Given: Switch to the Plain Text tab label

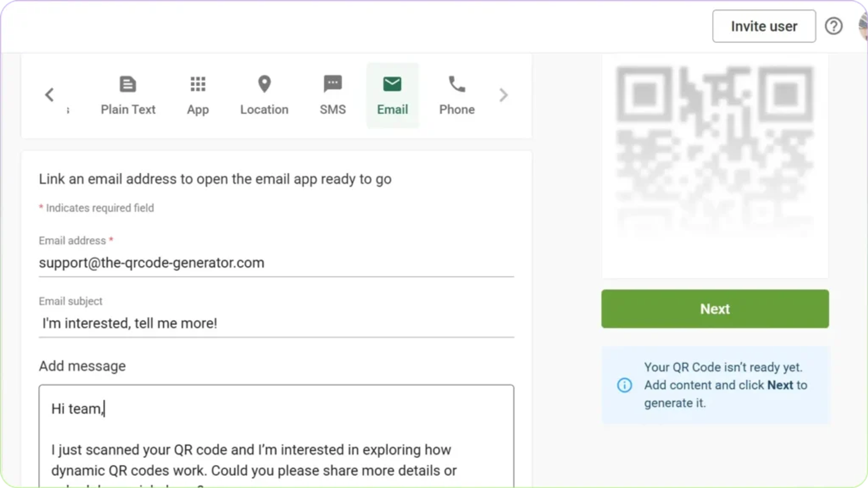Looking at the screenshot, I should pyautogui.click(x=128, y=109).
